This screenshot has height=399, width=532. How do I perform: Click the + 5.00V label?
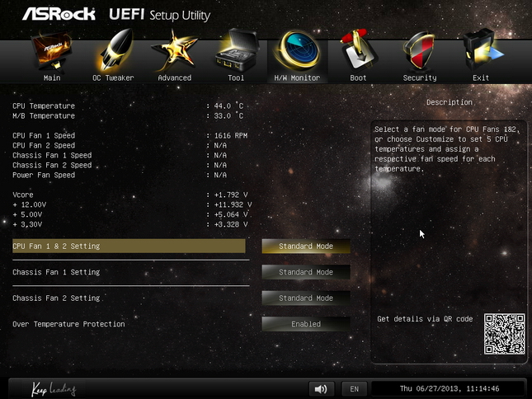coord(27,214)
